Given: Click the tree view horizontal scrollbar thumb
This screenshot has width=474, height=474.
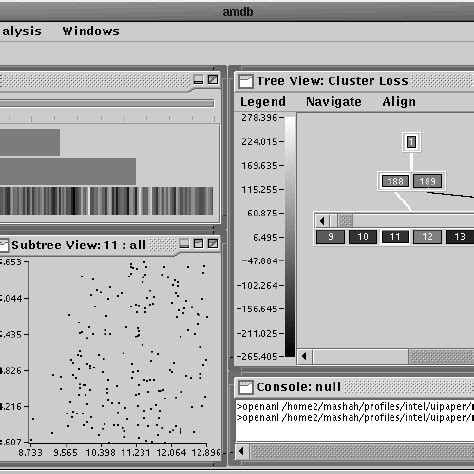Looking at the screenshot, I should [x=441, y=357].
